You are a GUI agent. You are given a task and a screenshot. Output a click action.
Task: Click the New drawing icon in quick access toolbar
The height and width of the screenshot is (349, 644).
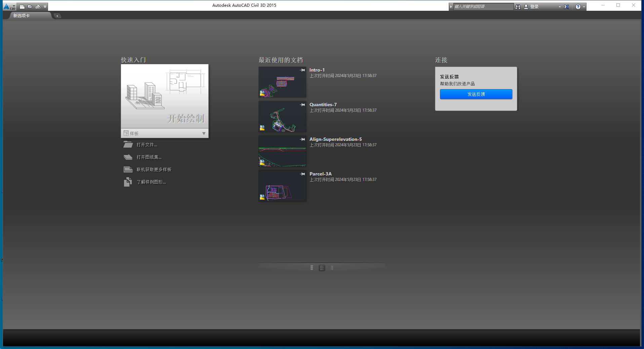[x=22, y=7]
